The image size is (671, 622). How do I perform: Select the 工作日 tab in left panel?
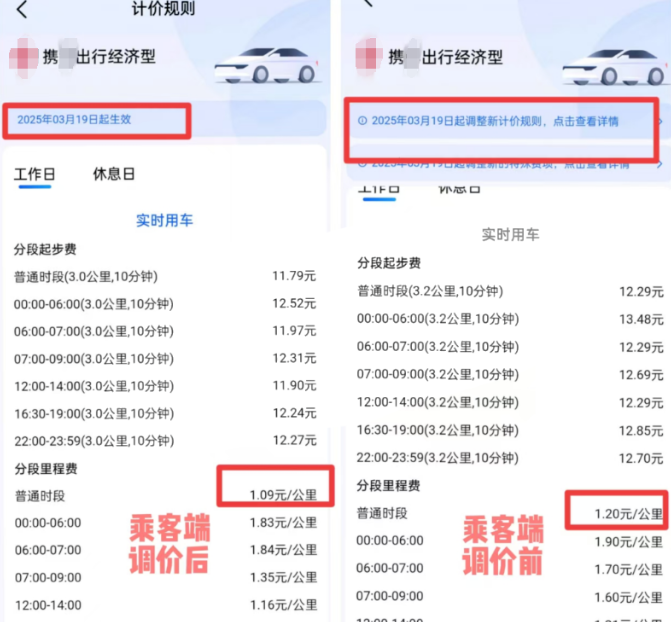[34, 174]
